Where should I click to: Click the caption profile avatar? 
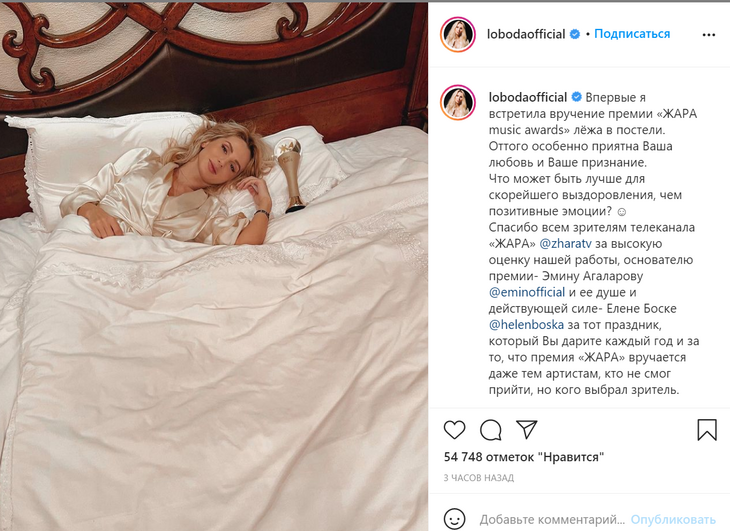[458, 102]
